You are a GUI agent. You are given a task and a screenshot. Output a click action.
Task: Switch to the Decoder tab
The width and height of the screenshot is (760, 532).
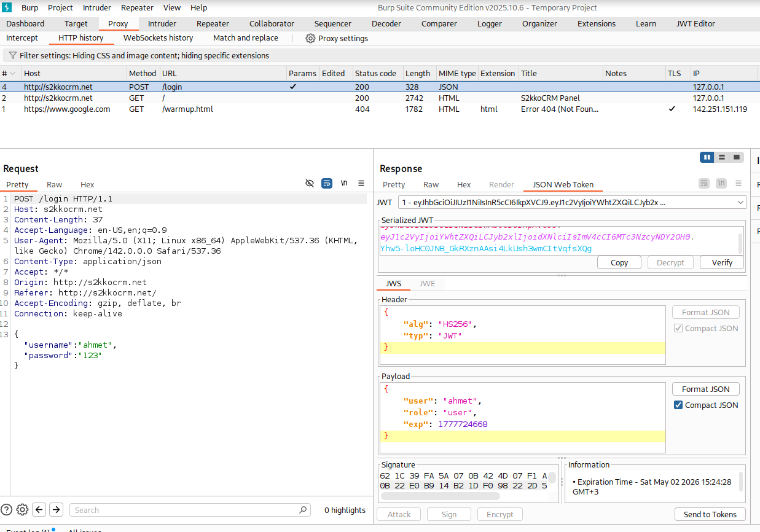click(x=386, y=23)
